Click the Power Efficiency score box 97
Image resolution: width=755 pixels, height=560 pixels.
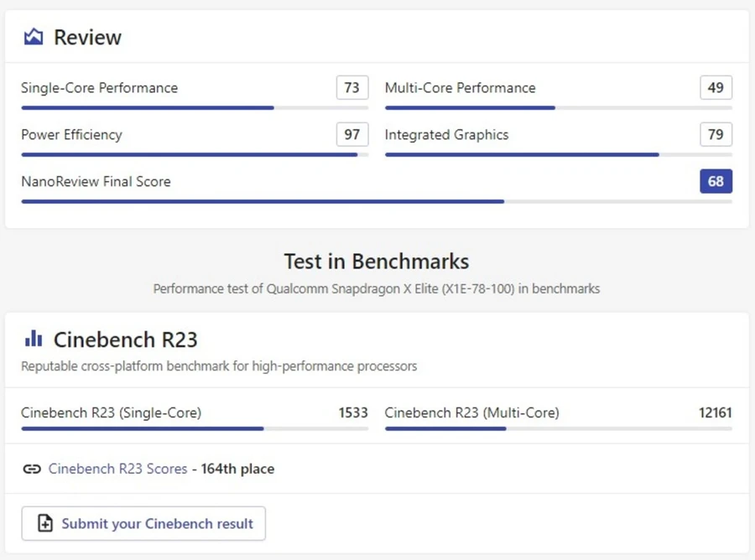pyautogui.click(x=352, y=134)
